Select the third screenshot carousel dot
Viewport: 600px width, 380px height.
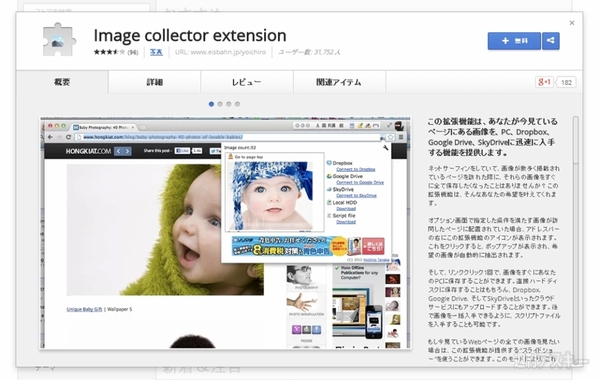[x=229, y=104]
